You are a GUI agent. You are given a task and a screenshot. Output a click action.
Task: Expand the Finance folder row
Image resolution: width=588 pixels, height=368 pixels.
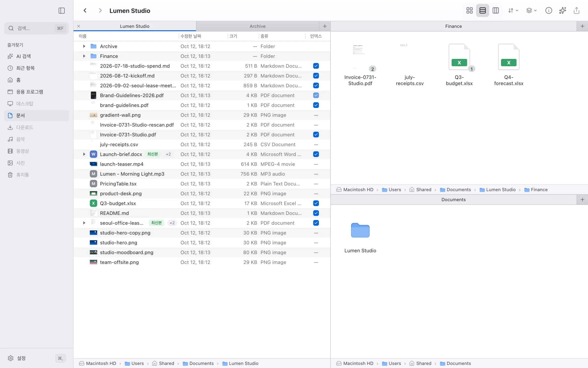tap(84, 56)
